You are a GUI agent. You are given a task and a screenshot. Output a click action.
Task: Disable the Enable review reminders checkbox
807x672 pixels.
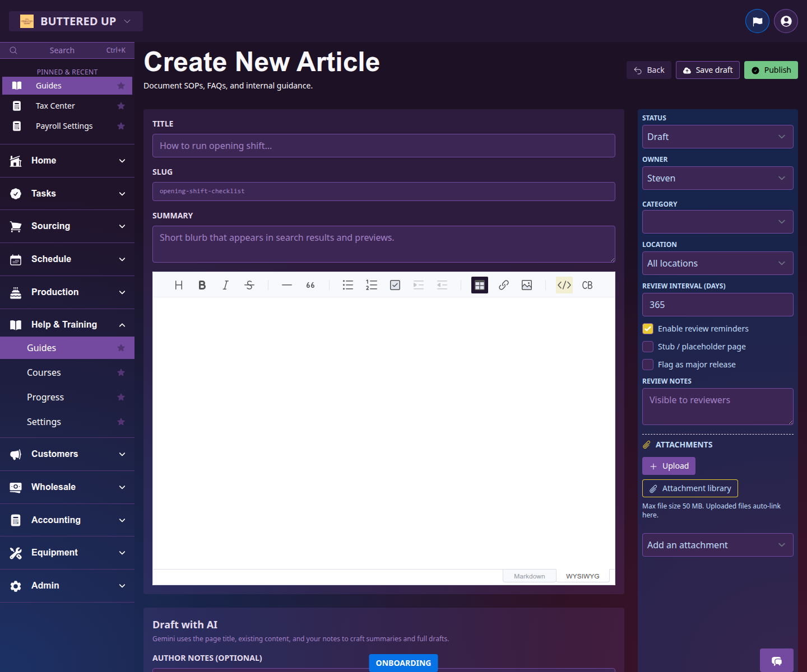[x=648, y=329]
